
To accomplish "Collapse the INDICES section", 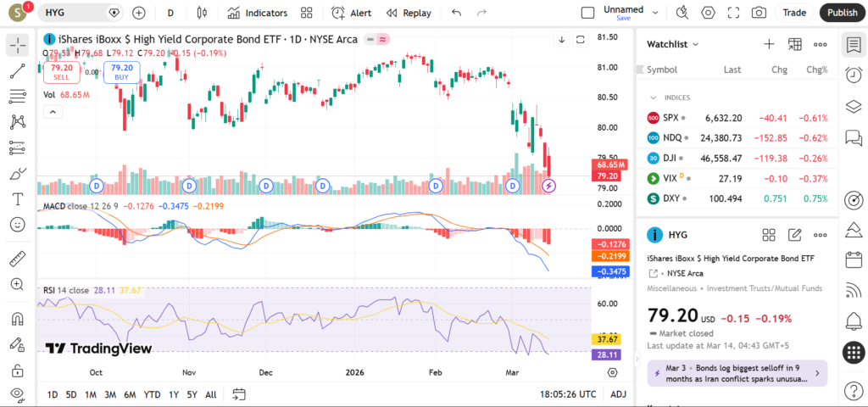I will click(654, 98).
